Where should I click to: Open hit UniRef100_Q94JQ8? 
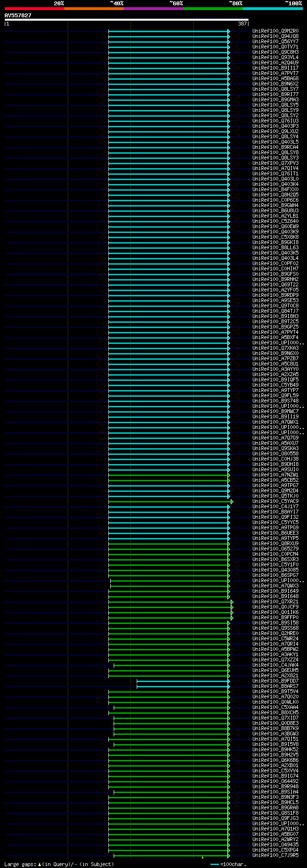tap(275, 37)
